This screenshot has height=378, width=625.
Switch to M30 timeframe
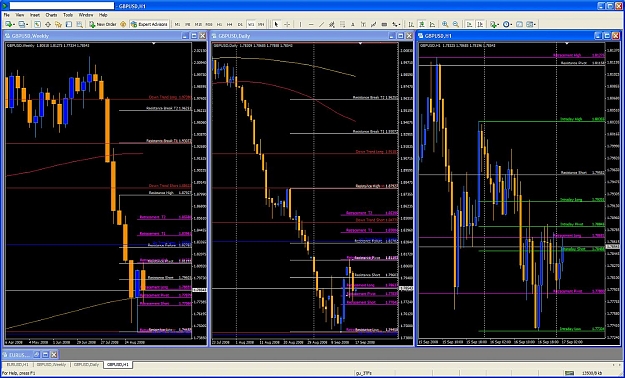[208, 24]
